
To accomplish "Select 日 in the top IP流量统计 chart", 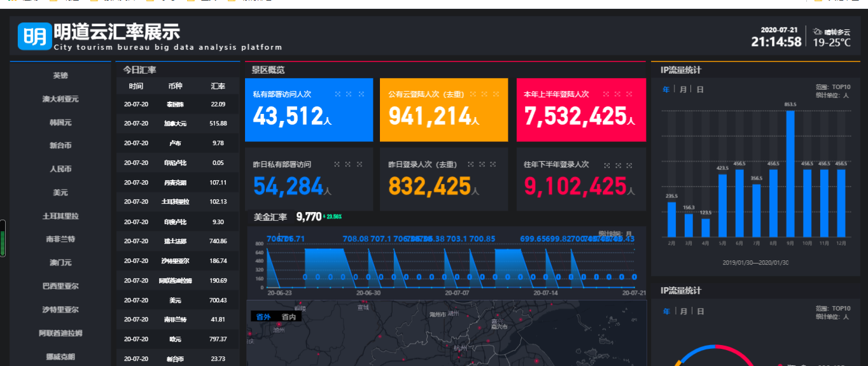I will click(x=700, y=90).
